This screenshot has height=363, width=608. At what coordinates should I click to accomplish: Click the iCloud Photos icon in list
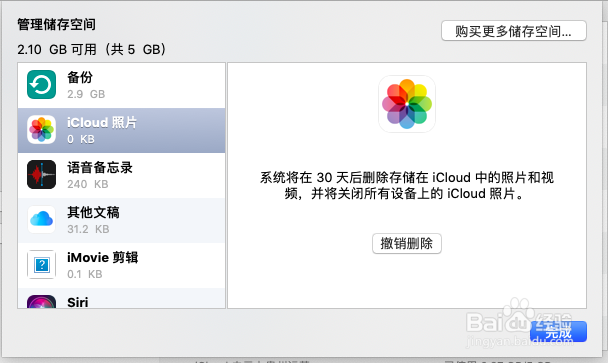click(41, 130)
